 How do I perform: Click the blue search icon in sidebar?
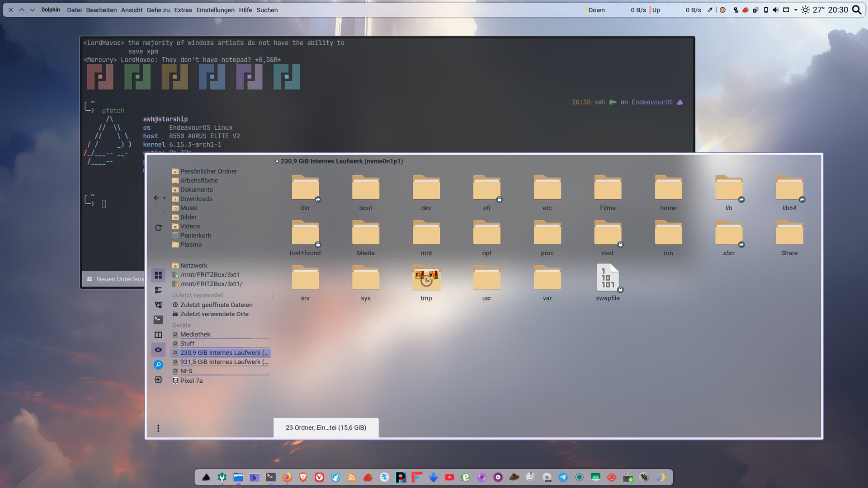(x=158, y=365)
